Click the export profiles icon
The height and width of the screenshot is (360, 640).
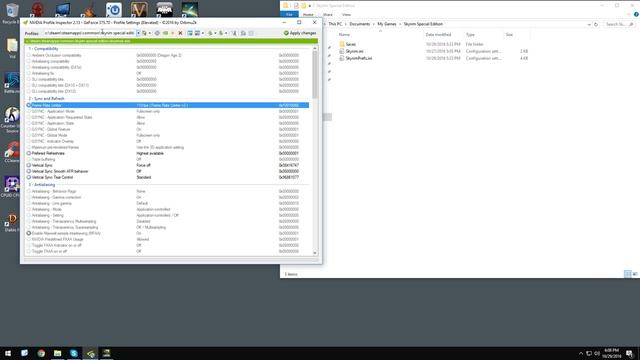pos(210,33)
